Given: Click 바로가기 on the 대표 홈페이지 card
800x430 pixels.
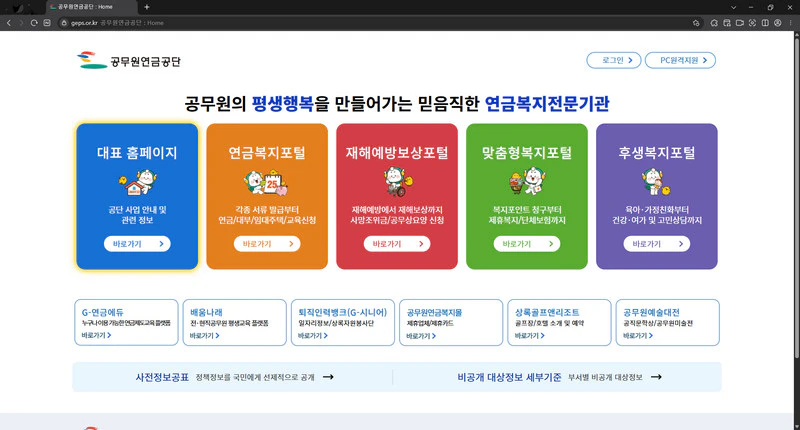Looking at the screenshot, I should coord(137,244).
